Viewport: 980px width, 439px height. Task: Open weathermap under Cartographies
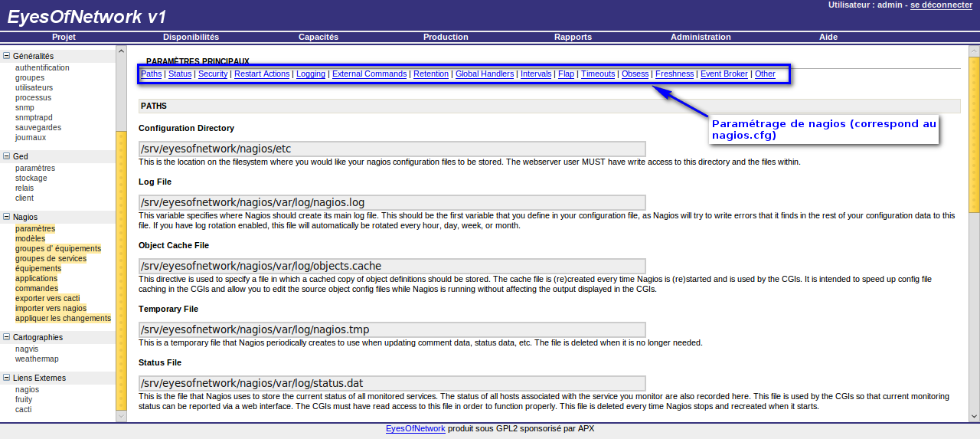[37, 359]
